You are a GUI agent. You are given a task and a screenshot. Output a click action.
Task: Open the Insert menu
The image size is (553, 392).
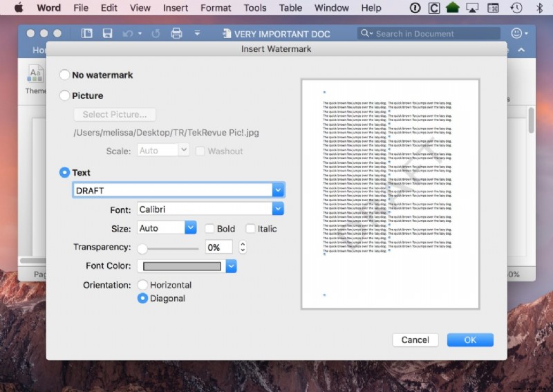[x=176, y=8]
